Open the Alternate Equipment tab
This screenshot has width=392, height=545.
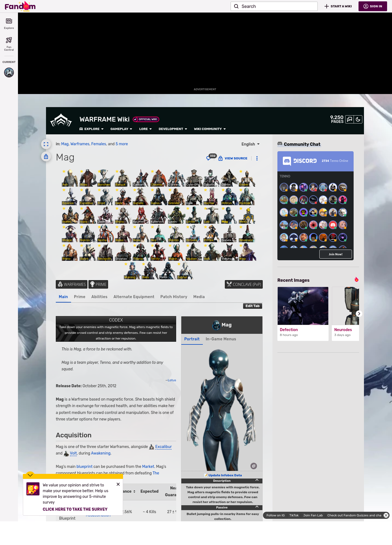tap(134, 297)
